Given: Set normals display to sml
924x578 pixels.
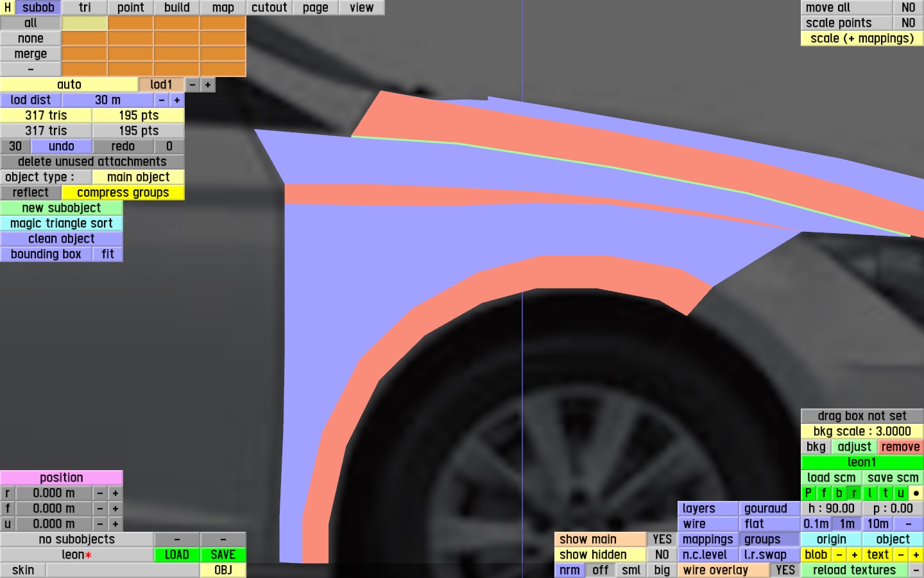Looking at the screenshot, I should coord(631,570).
